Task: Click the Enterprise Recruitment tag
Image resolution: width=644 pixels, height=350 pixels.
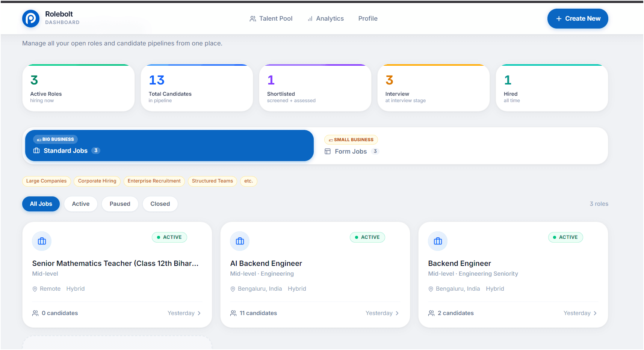Action: coord(154,181)
